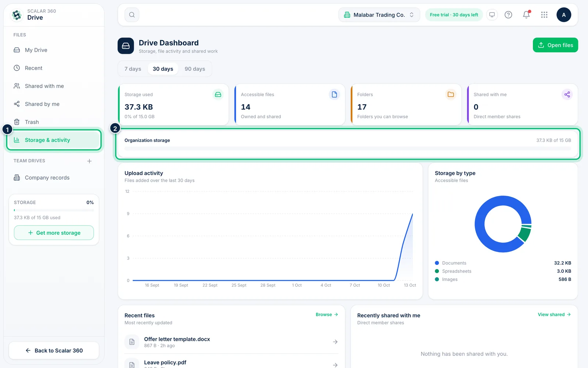Click the Shared with me share icon
Viewport: 588px width, 368px height.
[567, 95]
